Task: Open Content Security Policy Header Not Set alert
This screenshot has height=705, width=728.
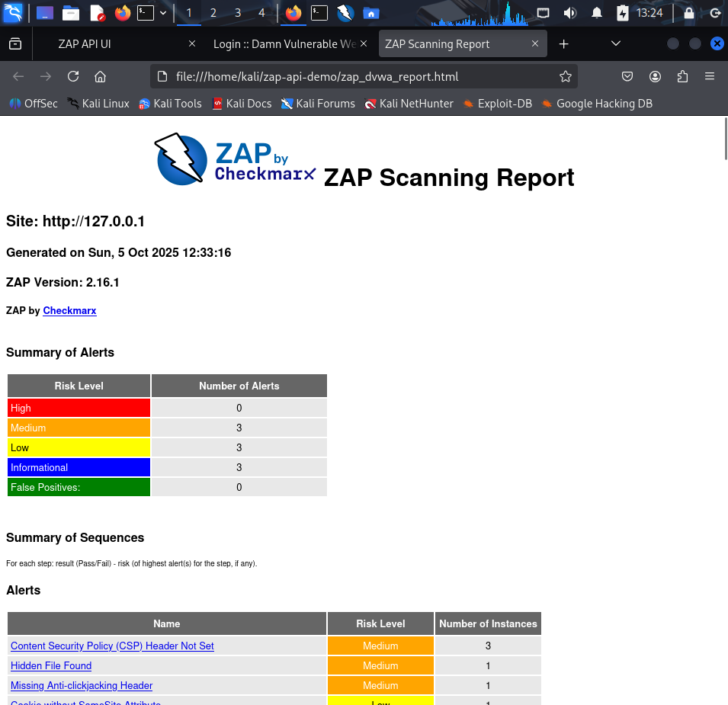Action: pos(112,646)
